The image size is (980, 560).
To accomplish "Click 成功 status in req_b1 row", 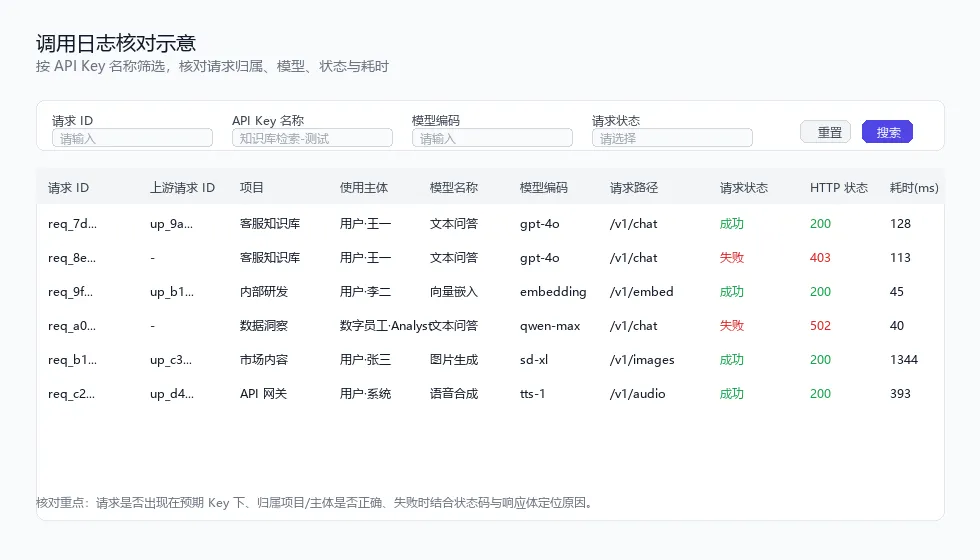I will pos(732,360).
